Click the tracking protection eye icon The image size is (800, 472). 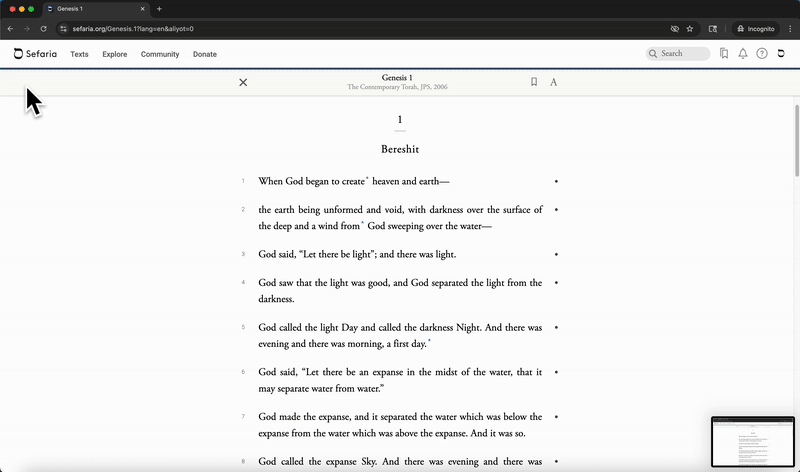click(x=675, y=29)
